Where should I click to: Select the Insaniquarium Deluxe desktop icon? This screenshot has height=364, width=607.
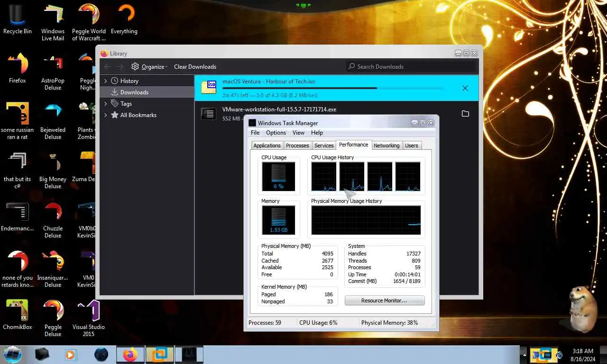coord(53,268)
